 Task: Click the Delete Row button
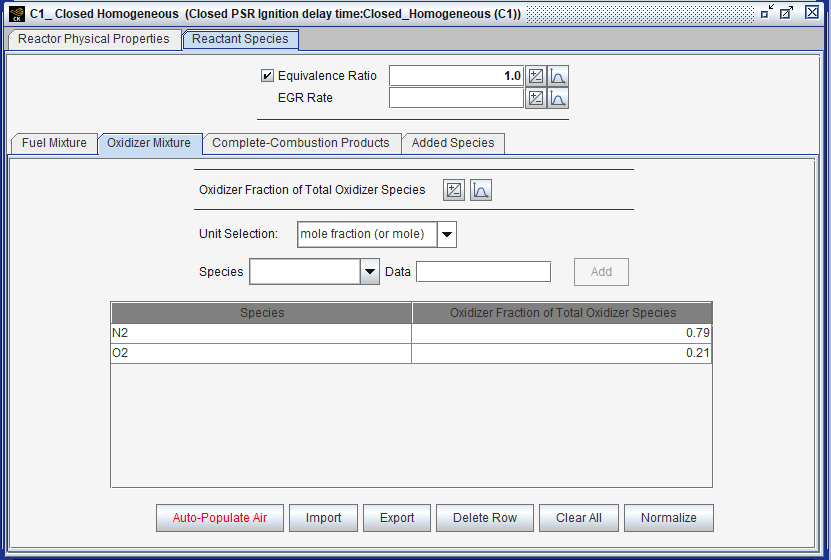(x=485, y=518)
